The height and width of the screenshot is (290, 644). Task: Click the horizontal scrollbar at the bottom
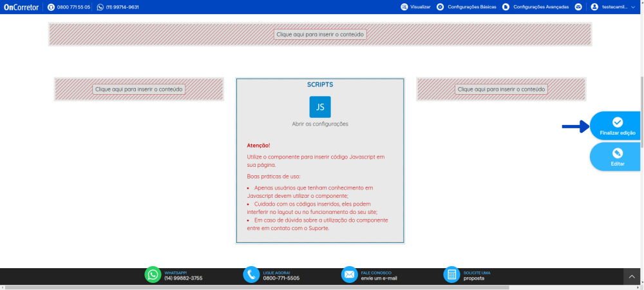point(258,287)
